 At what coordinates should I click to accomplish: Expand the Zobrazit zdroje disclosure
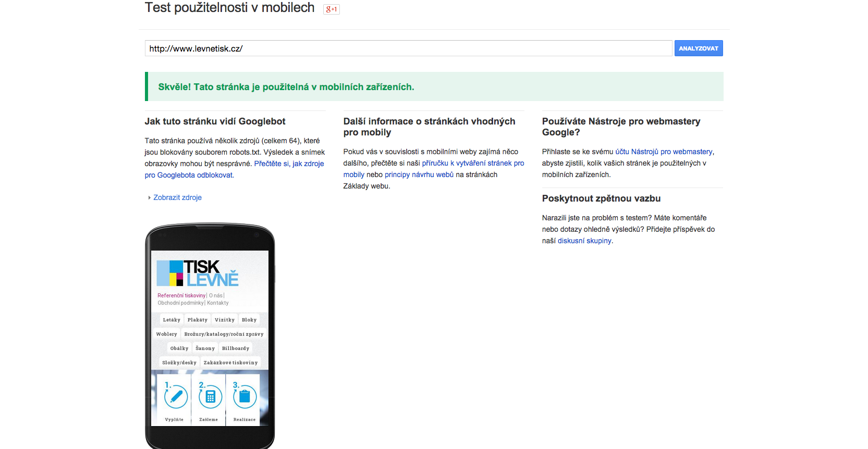(175, 197)
